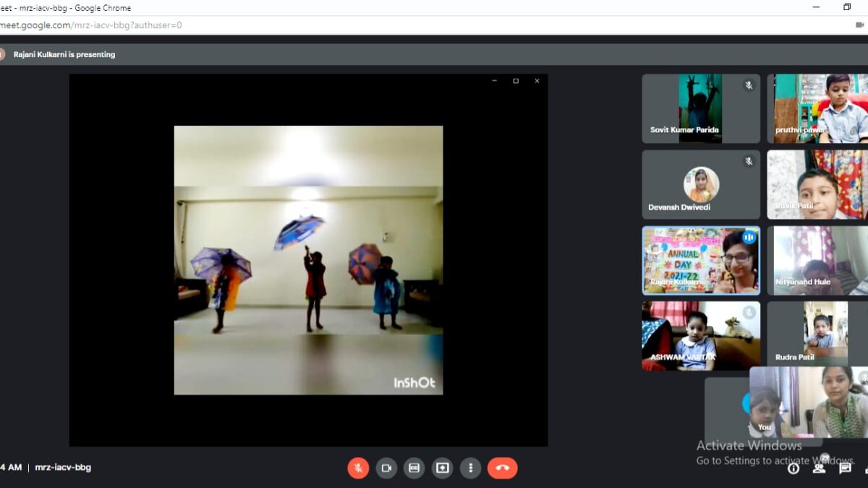Click the Chrome window restore button
Screen dimensions: 868x488
[x=847, y=7]
